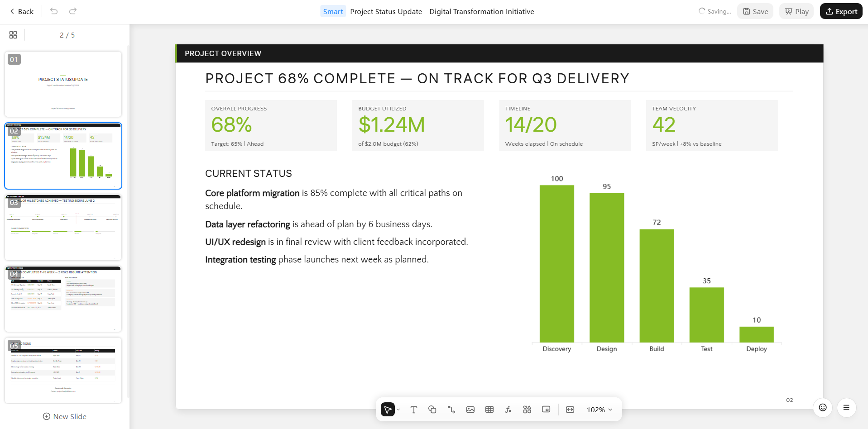
Task: Open the formula fx tool
Action: pos(508,410)
